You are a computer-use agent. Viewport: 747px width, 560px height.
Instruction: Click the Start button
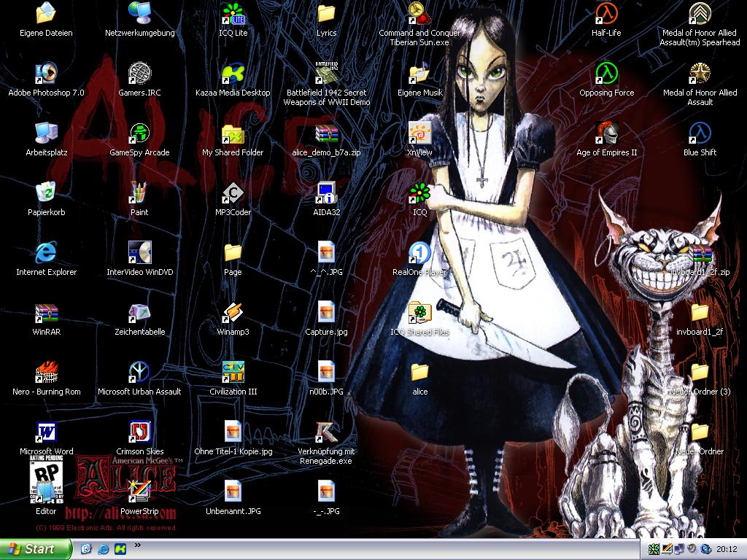pos(35,549)
